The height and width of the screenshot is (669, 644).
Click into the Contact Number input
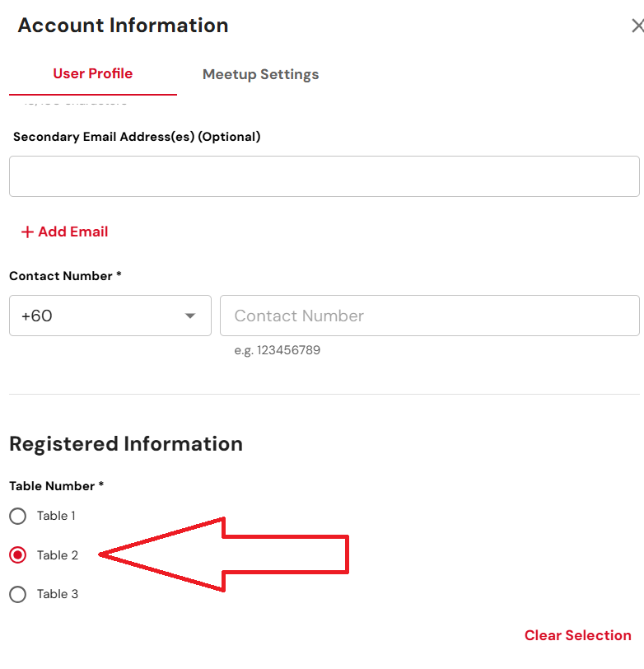pos(429,316)
